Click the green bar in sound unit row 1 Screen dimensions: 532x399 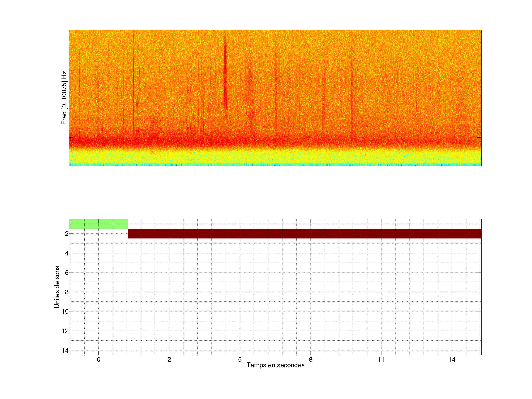click(x=98, y=224)
